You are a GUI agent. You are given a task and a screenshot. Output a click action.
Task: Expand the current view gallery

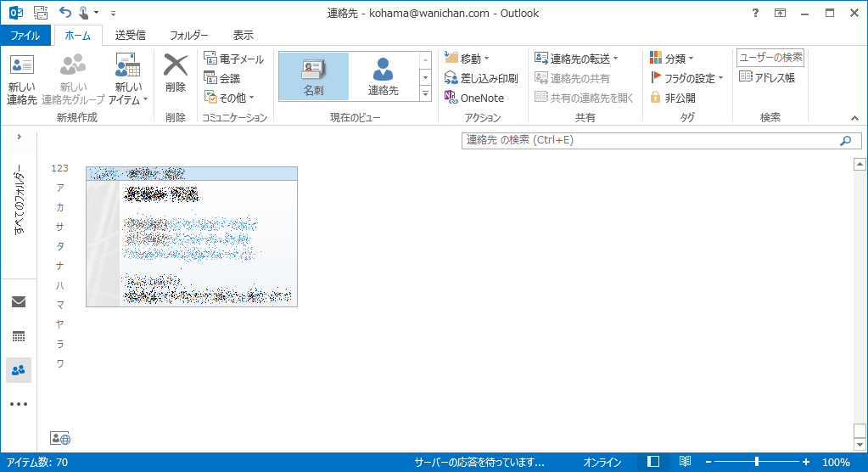pyautogui.click(x=425, y=94)
